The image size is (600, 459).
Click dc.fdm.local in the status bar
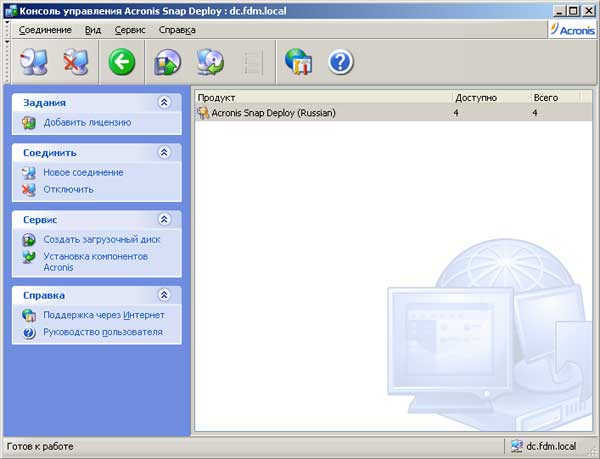tap(551, 446)
